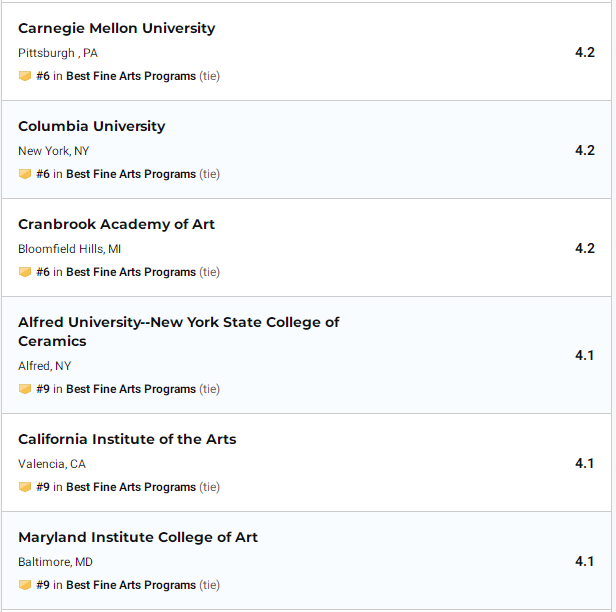The width and height of the screenshot is (616, 612).
Task: Click the 4.1 score for Maryland Institute
Action: (x=584, y=561)
